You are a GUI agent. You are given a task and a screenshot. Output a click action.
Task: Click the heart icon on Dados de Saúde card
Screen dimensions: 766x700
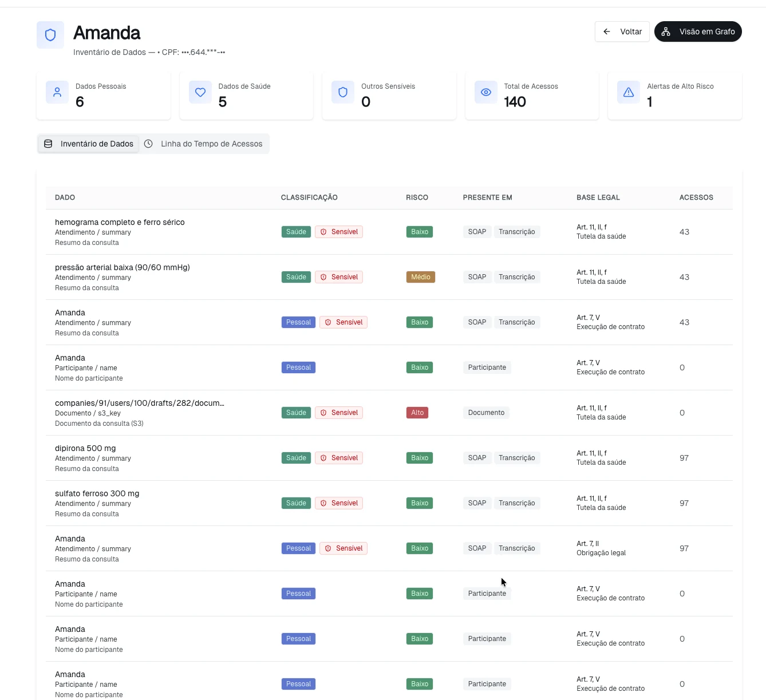tap(200, 92)
